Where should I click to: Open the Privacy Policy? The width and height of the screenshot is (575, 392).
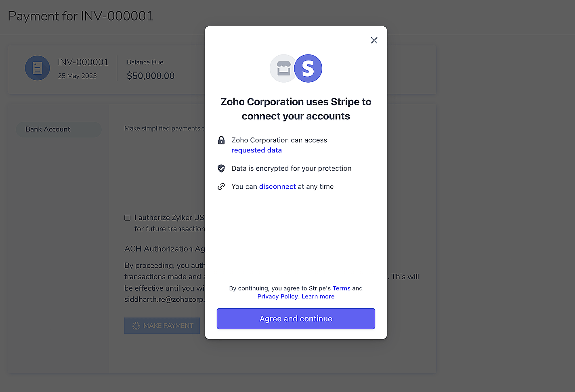(278, 296)
